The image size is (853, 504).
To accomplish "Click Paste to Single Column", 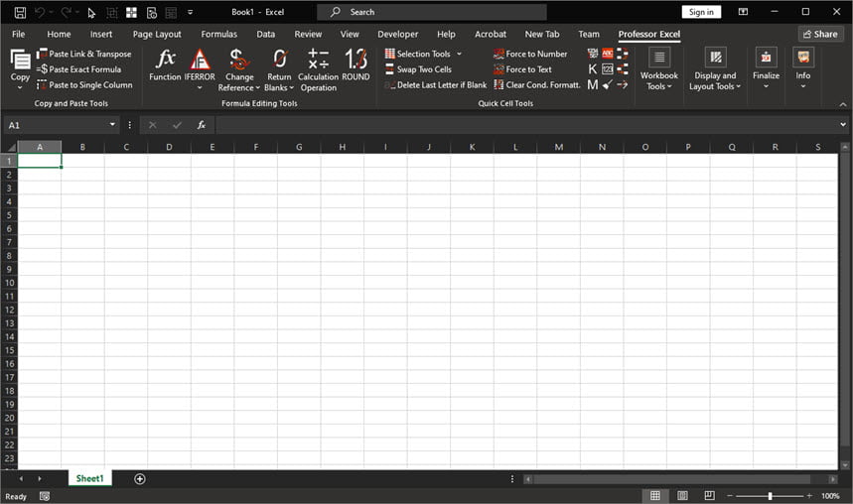I will pyautogui.click(x=84, y=84).
